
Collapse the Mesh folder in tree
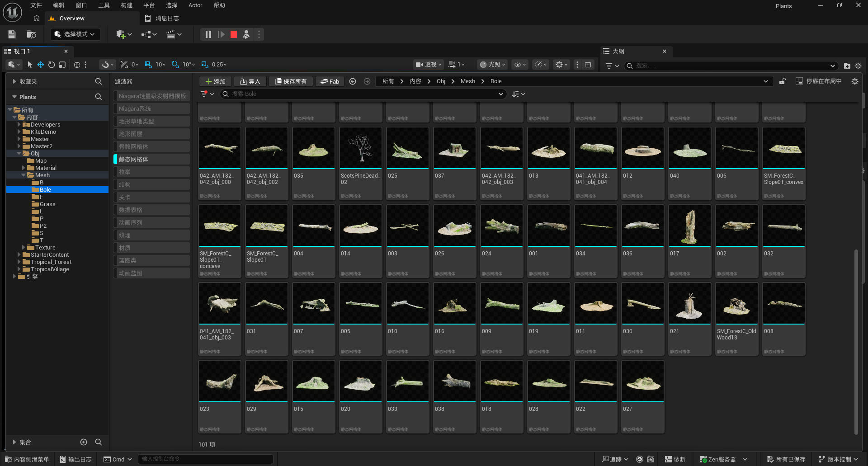pyautogui.click(x=24, y=175)
